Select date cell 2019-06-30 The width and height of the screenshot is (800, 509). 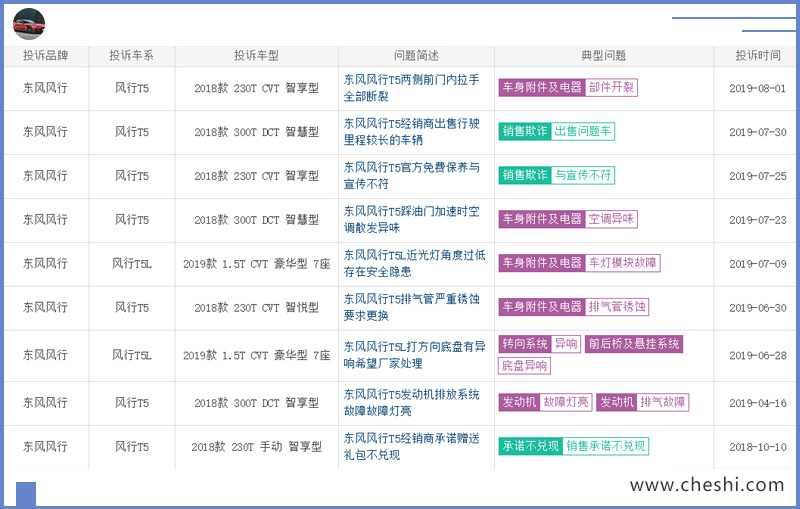[x=758, y=308]
